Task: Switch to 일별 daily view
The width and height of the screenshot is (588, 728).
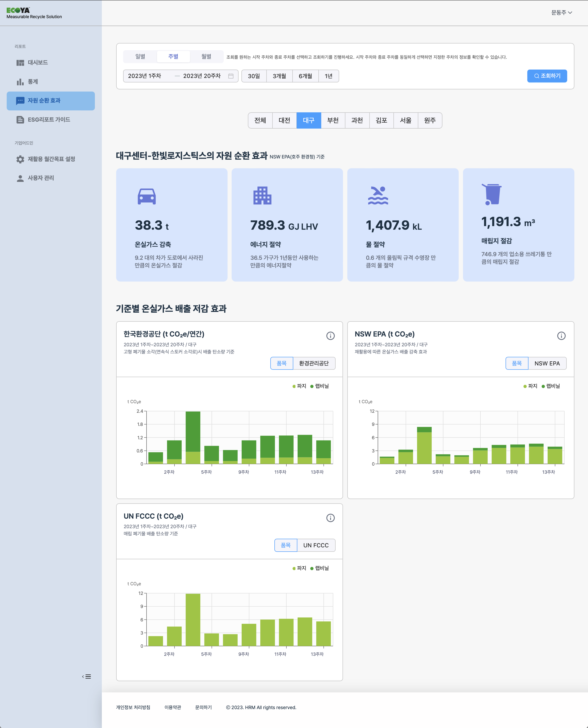Action: coord(140,57)
